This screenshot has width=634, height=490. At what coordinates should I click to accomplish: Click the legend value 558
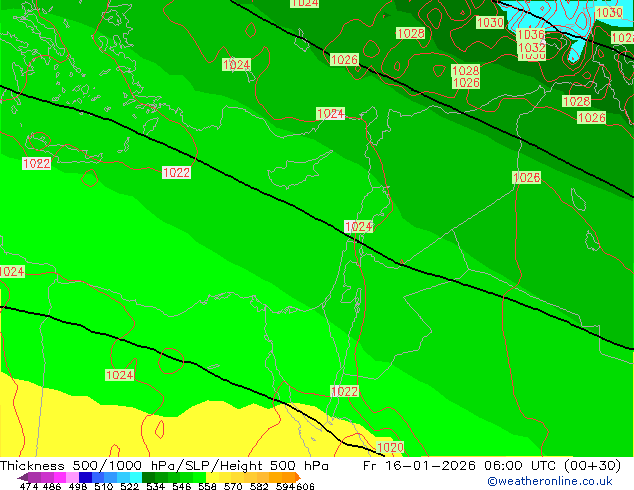[207, 486]
